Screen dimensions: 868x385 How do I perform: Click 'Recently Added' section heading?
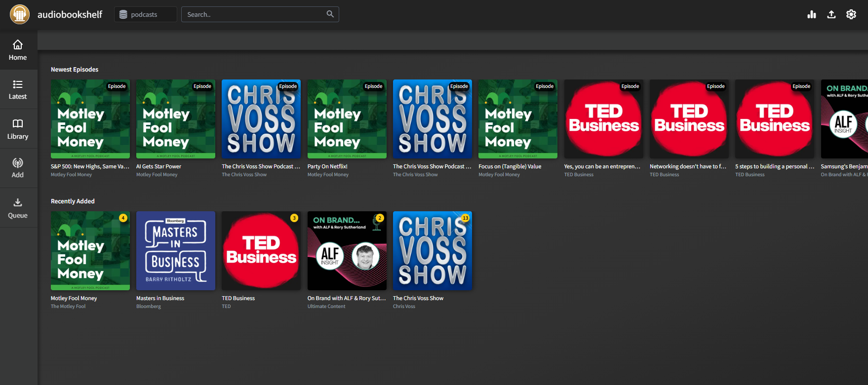tap(73, 201)
